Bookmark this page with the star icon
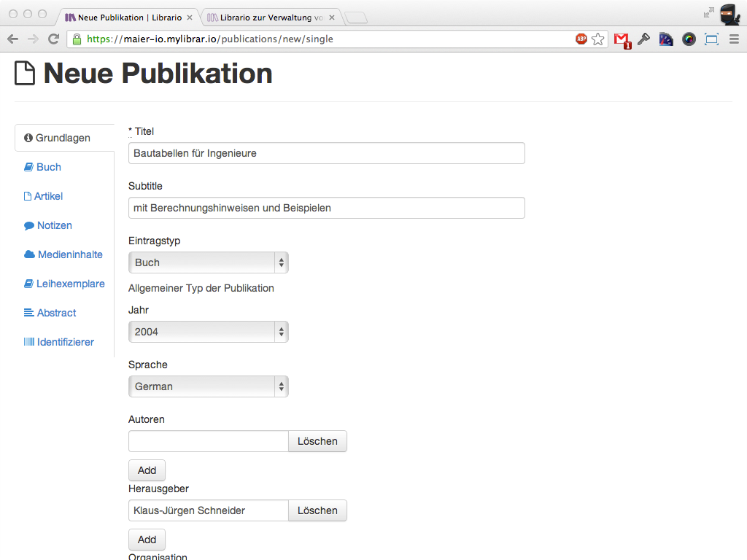The width and height of the screenshot is (747, 560). (x=598, y=39)
